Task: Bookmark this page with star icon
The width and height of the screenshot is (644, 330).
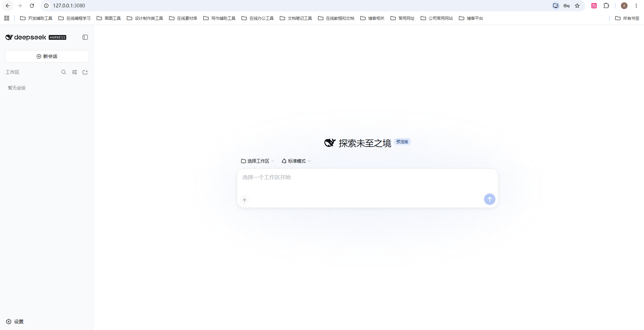Action: pyautogui.click(x=577, y=6)
